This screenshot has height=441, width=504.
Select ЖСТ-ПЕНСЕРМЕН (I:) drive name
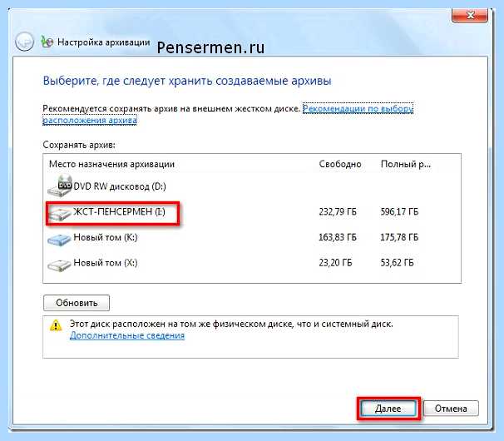pyautogui.click(x=119, y=211)
